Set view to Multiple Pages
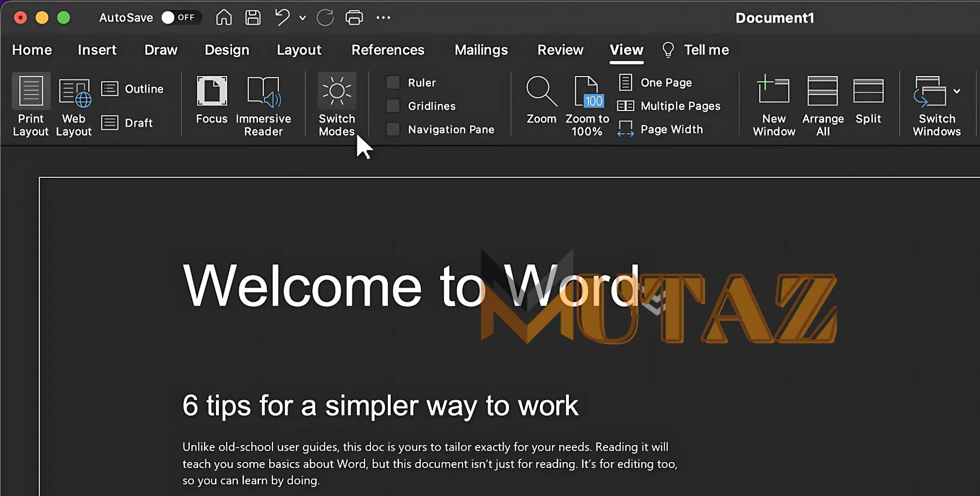980x496 pixels. pyautogui.click(x=669, y=106)
